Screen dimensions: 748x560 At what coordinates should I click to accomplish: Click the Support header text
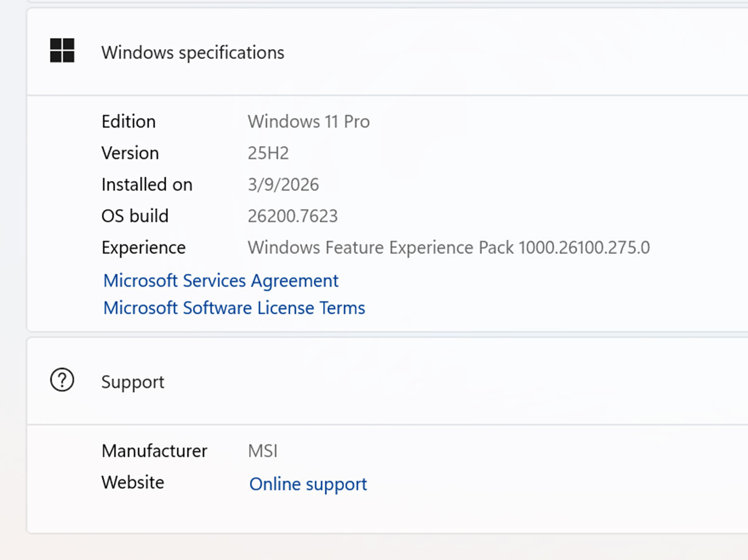pyautogui.click(x=132, y=381)
